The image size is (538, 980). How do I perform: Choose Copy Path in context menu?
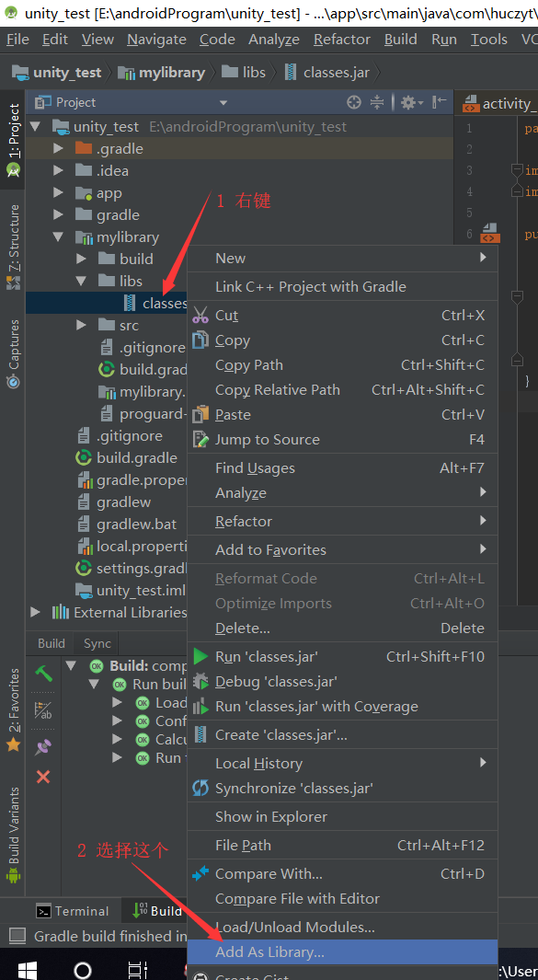click(342, 365)
